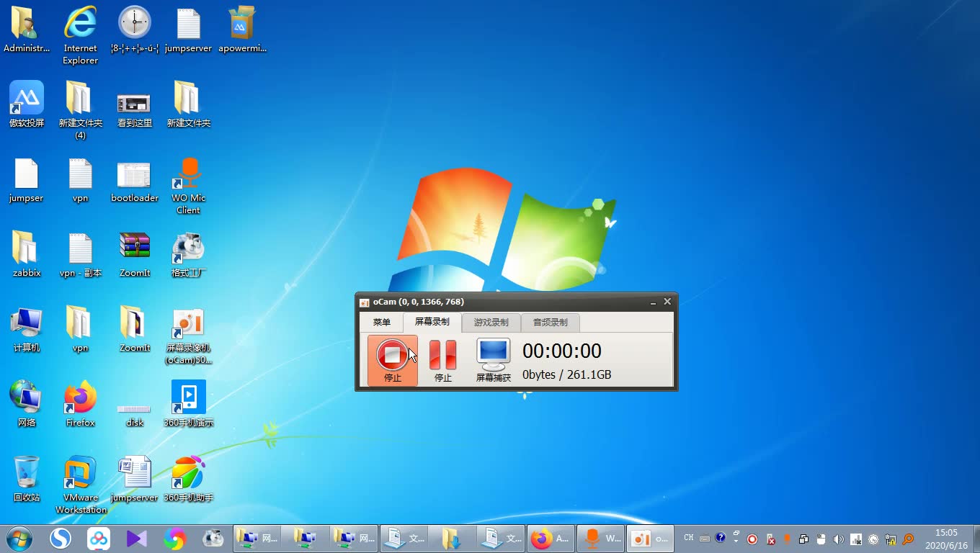Switch to the 游戏录制 tab
980x553 pixels.
point(491,323)
